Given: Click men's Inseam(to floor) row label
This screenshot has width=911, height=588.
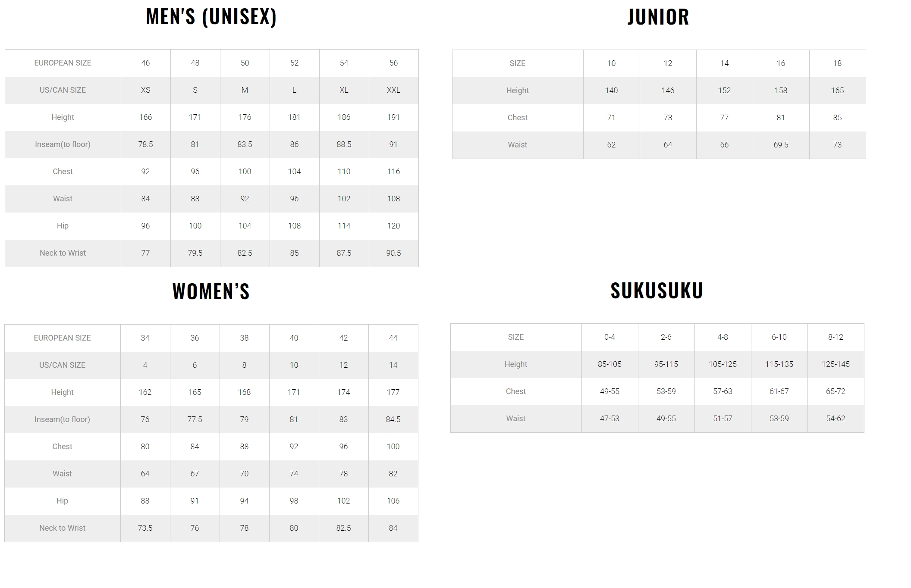Looking at the screenshot, I should 63,144.
